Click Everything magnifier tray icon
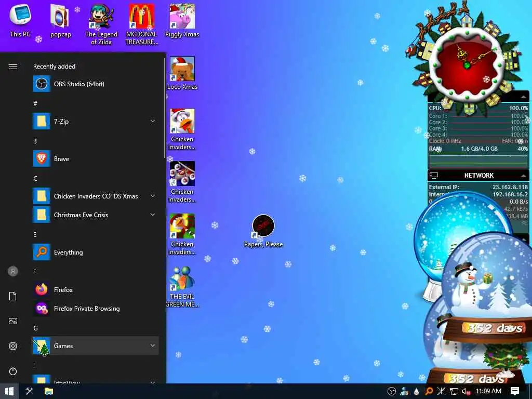532x399 pixels. (429, 391)
